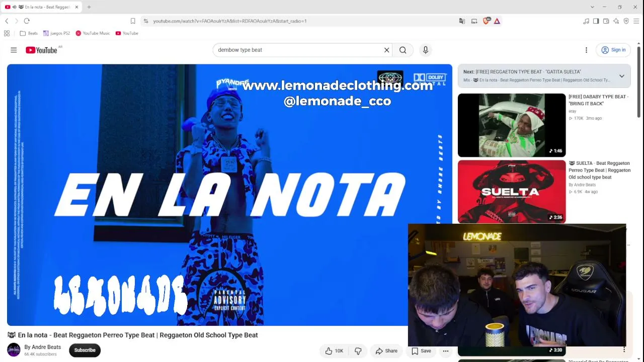Run search with the magnifier button
Viewport: 644px width, 362px height.
tap(403, 50)
